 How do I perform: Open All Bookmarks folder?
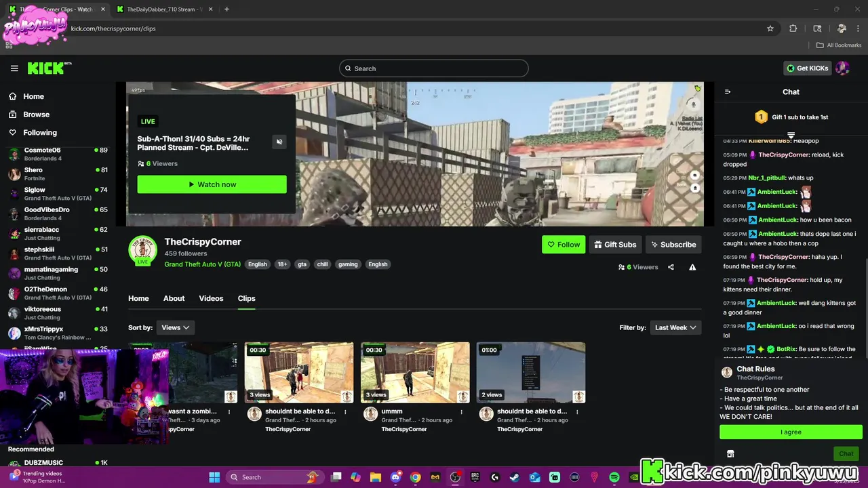pos(839,45)
